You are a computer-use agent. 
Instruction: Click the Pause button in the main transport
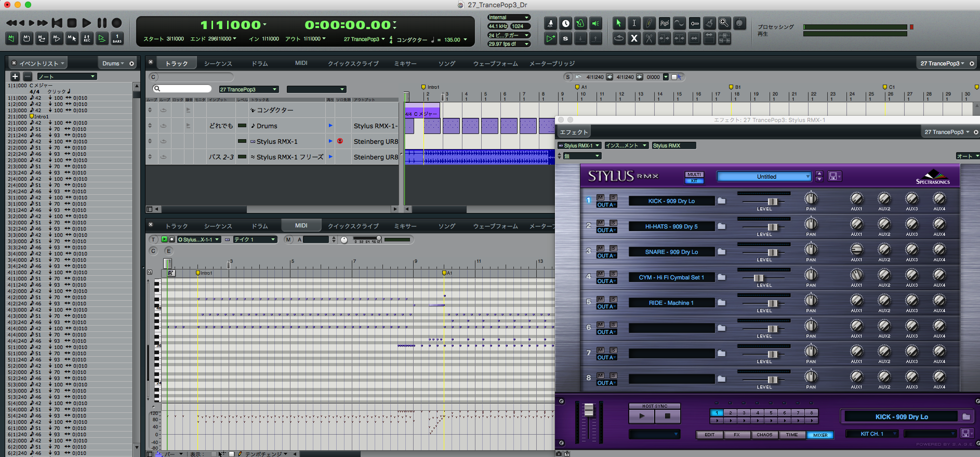point(102,23)
